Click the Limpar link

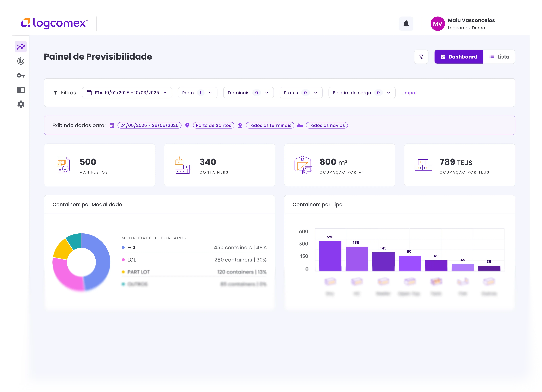pos(409,93)
